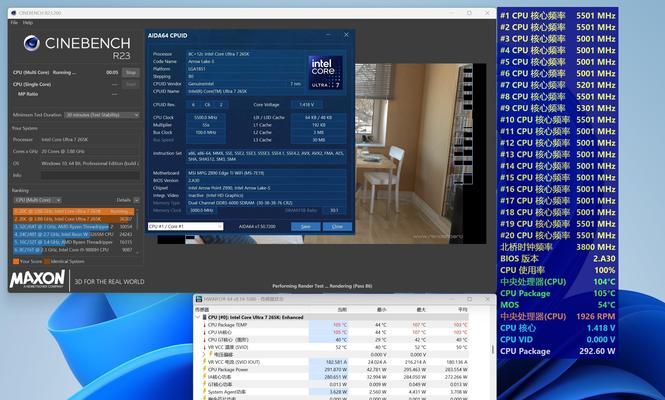
Task: Click the Intel Core Ultra 7 badge
Action: (x=325, y=72)
